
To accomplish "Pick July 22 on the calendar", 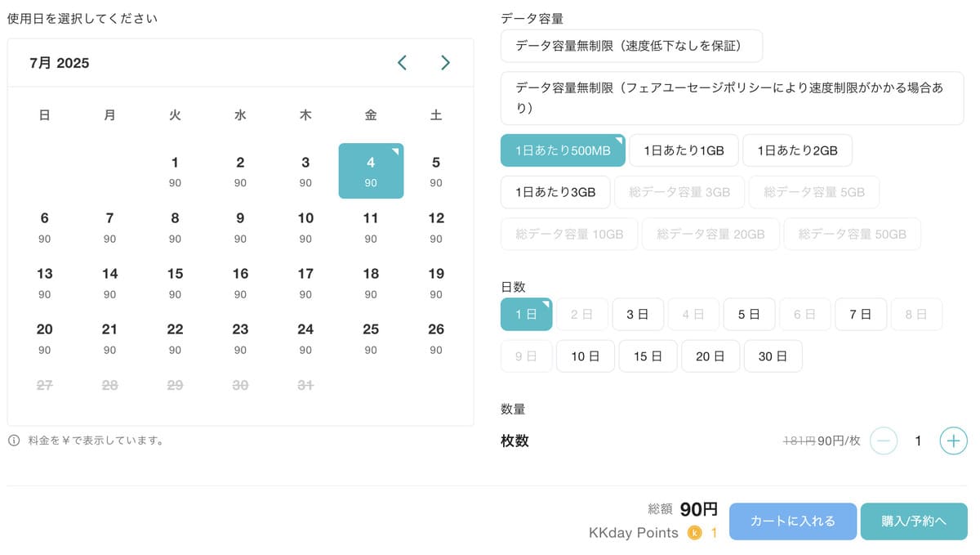I will (175, 338).
